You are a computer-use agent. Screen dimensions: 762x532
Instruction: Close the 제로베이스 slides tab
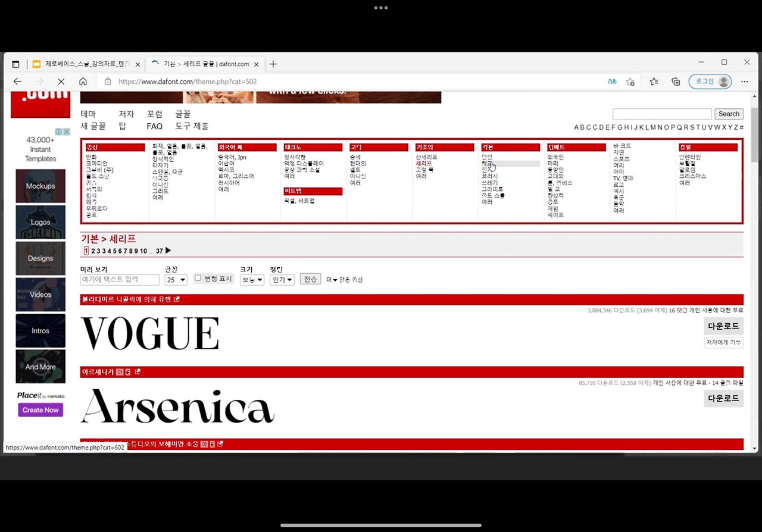pyautogui.click(x=138, y=64)
